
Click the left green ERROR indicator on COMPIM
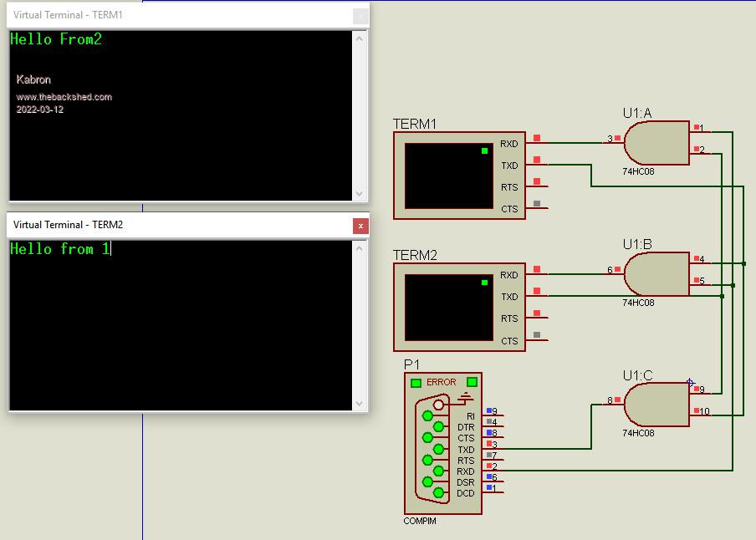click(x=416, y=383)
